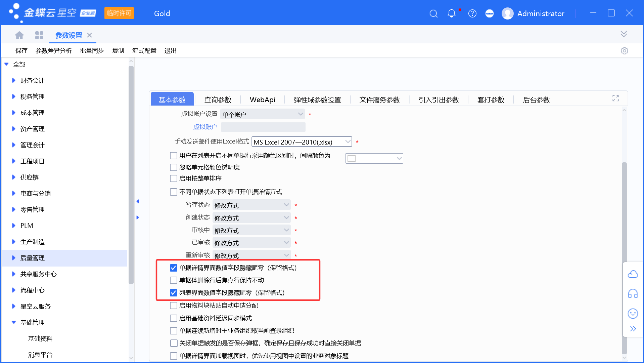Viewport: 644px width, 363px height.
Task: Uncheck 单据详情界面数值字段隐藏尾零（保留格式）
Action: click(x=173, y=268)
